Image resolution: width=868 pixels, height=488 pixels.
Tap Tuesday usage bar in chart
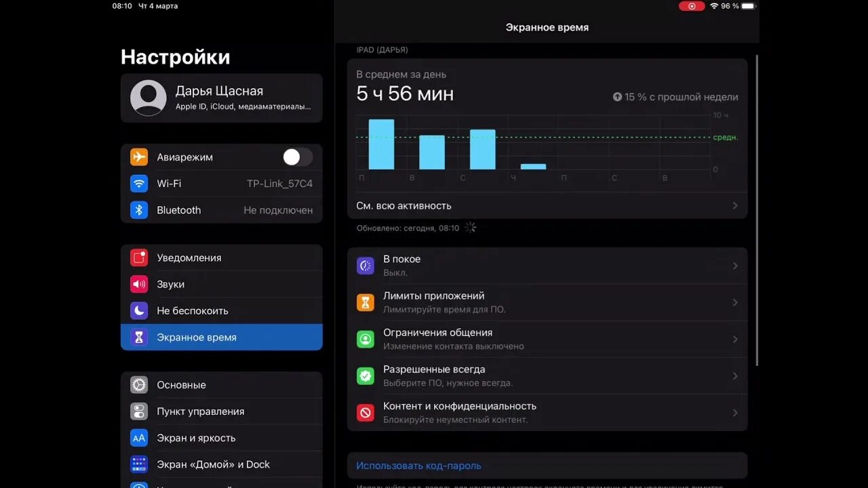pos(432,152)
